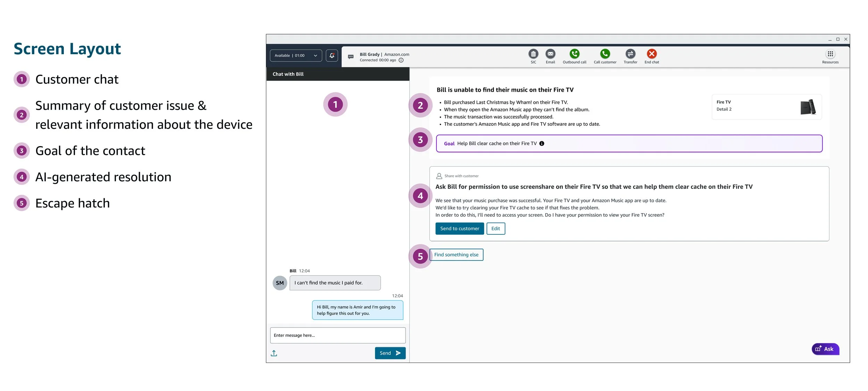Open the Resources grid menu
This screenshot has height=391, width=868.
click(830, 54)
